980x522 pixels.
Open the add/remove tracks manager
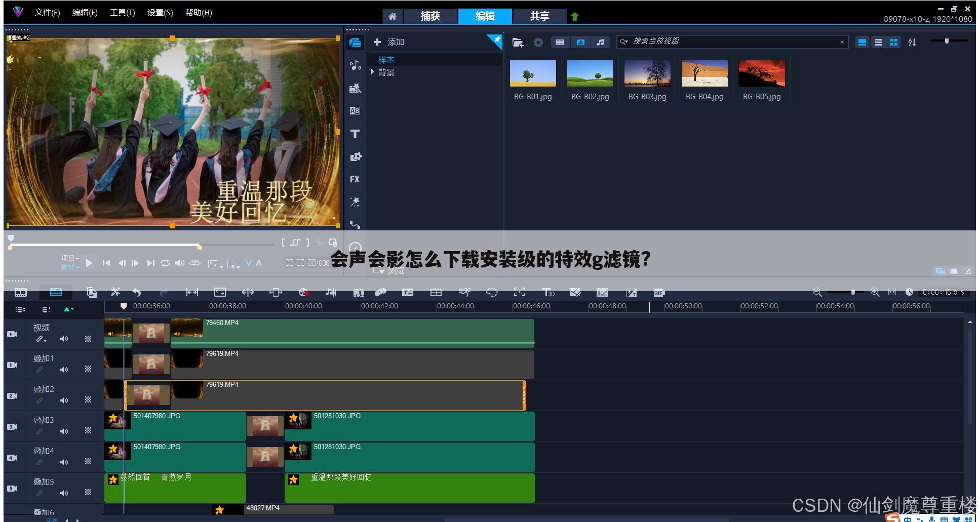tap(46, 309)
